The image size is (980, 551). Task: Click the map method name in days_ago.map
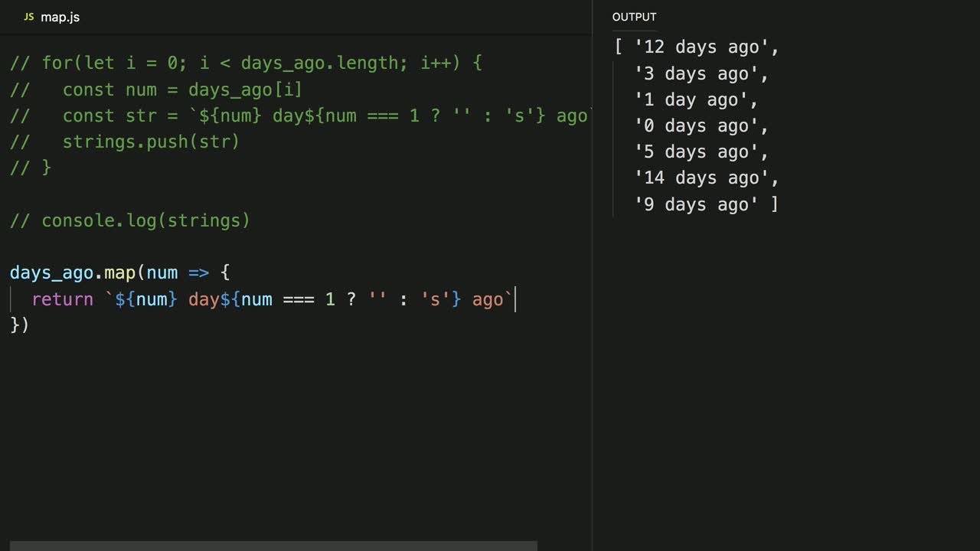[119, 273]
